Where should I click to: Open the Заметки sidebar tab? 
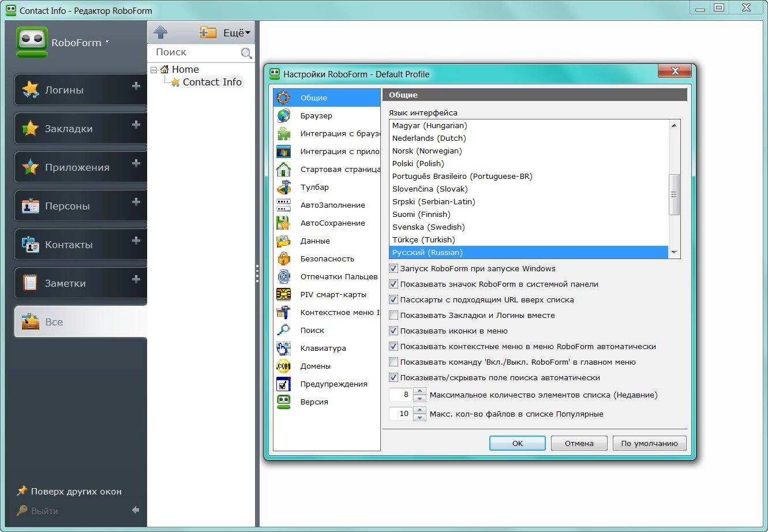tap(80, 283)
